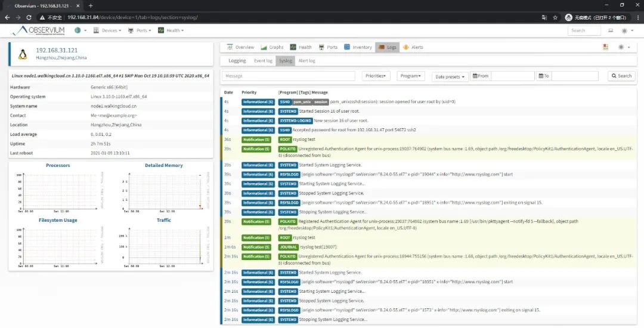644x328 pixels.
Task: Click the SSHD program tag in pam_unix row
Action: pyautogui.click(x=284, y=102)
